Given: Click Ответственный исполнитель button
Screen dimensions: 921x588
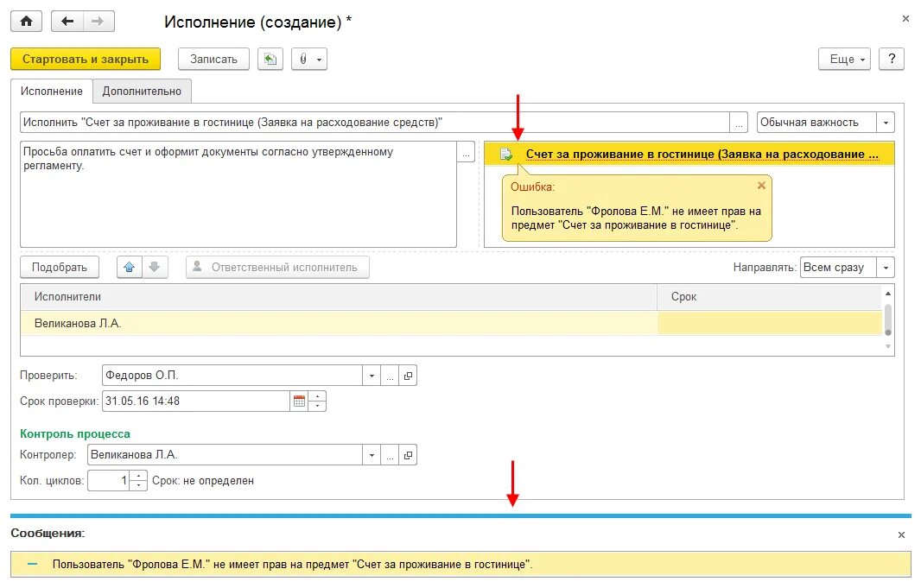Looking at the screenshot, I should click(277, 267).
